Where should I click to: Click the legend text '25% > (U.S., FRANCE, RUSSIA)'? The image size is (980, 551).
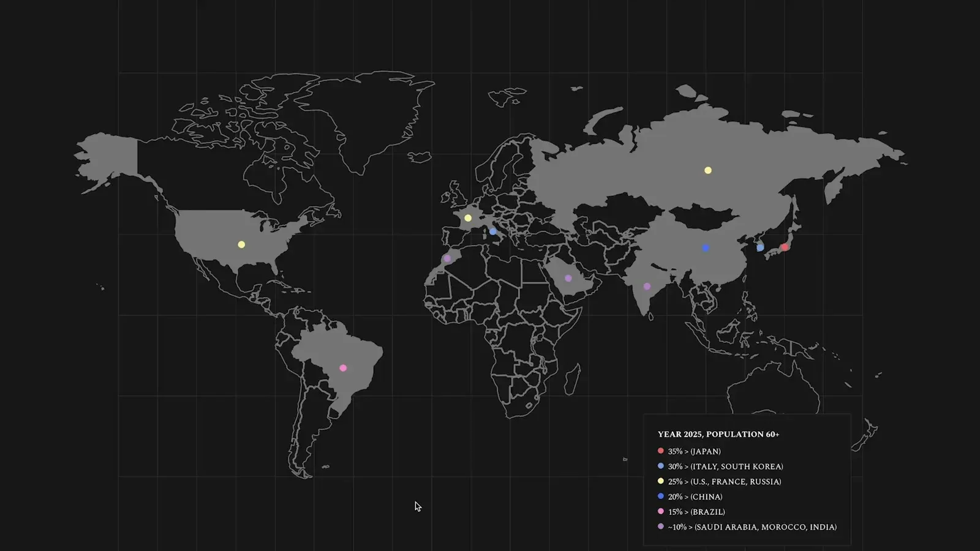[x=725, y=482]
